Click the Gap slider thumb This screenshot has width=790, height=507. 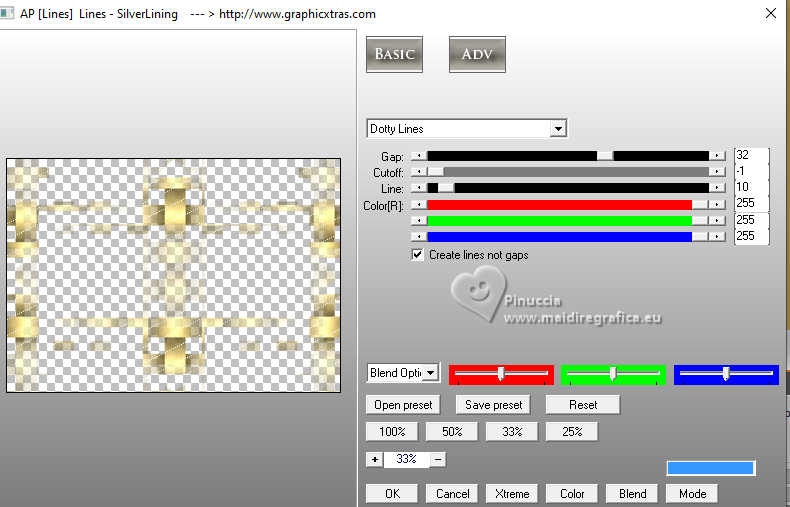(x=605, y=156)
